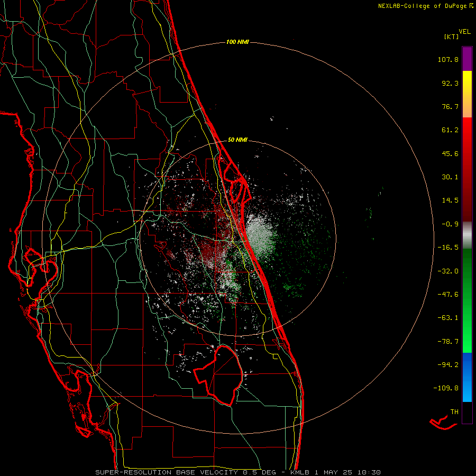Click the 30.1 velocity legend value

tap(450, 177)
